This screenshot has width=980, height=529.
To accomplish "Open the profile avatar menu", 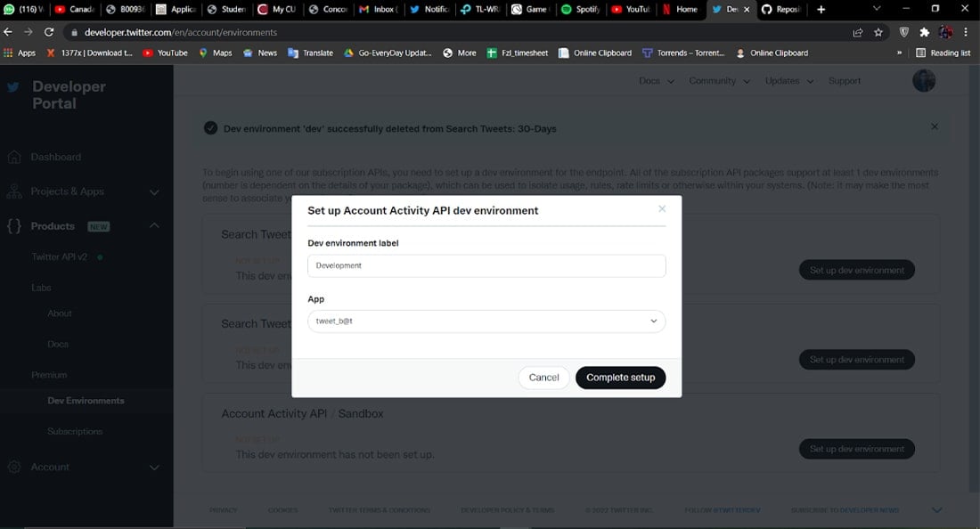I will tap(924, 80).
